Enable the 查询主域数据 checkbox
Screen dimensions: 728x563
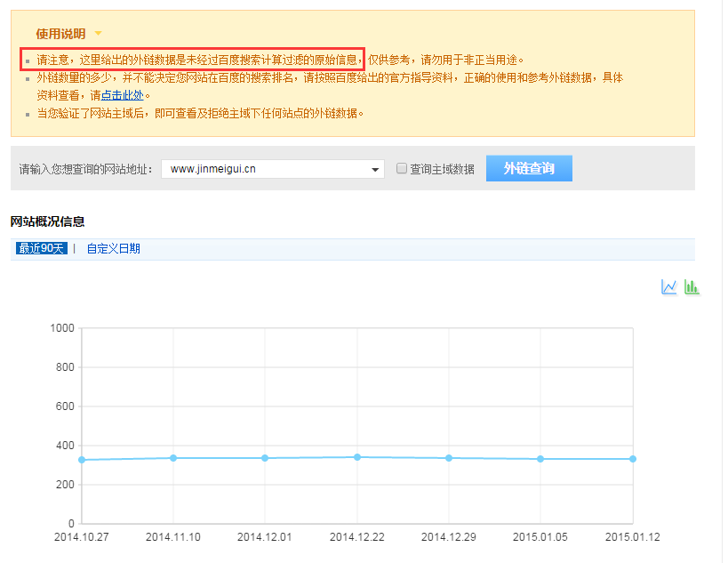402,168
